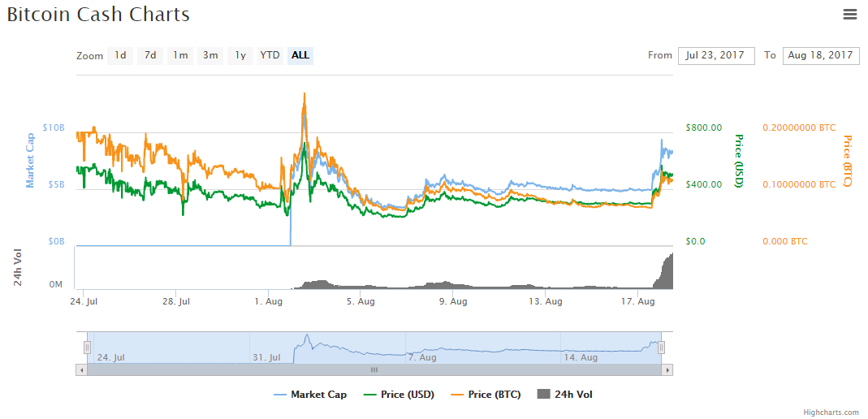Open the chart hamburger context menu
Screen dimensions: 868x419
pyautogui.click(x=850, y=14)
